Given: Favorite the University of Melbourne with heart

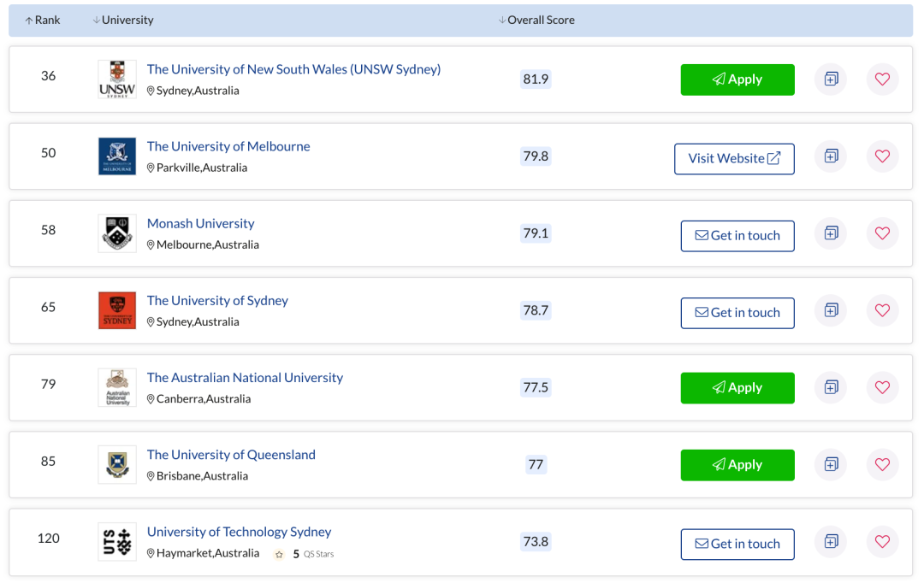Looking at the screenshot, I should coord(882,156).
